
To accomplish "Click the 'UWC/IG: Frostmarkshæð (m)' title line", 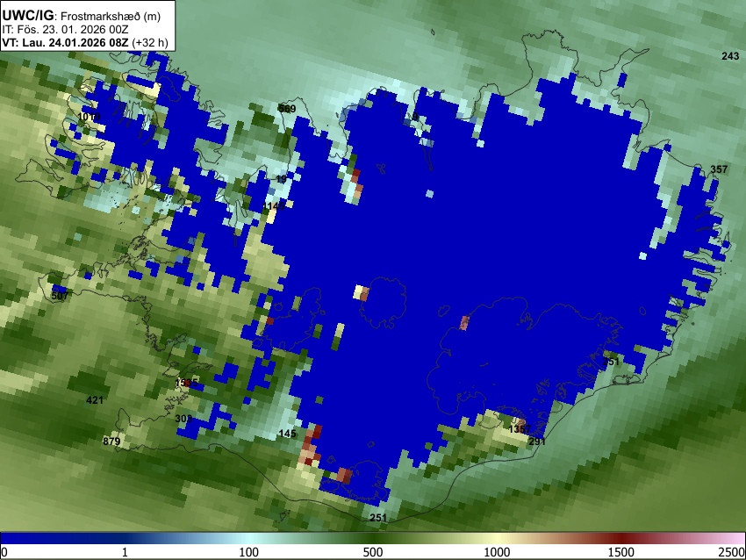I will 82,16.
